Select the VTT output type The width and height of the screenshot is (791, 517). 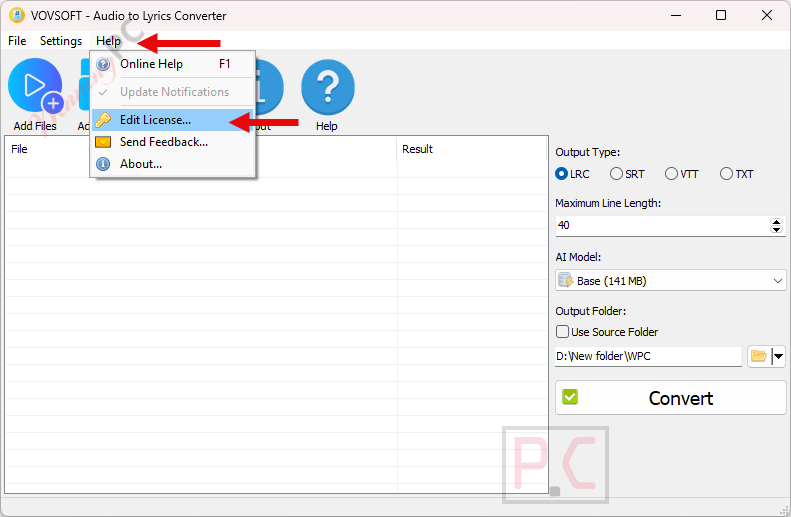pos(682,174)
